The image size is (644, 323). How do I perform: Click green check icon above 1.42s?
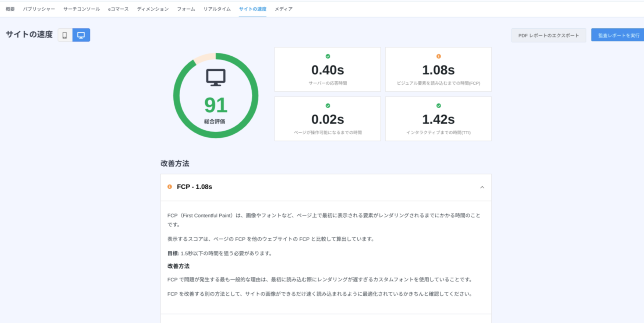(439, 106)
